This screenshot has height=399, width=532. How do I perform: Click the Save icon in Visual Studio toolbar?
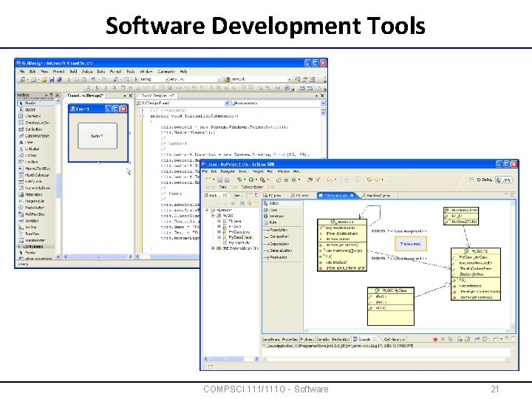(x=52, y=79)
